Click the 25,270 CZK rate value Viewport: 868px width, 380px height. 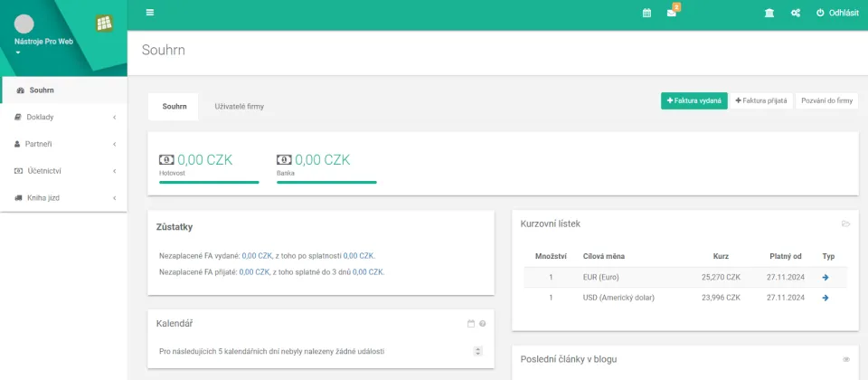(721, 278)
